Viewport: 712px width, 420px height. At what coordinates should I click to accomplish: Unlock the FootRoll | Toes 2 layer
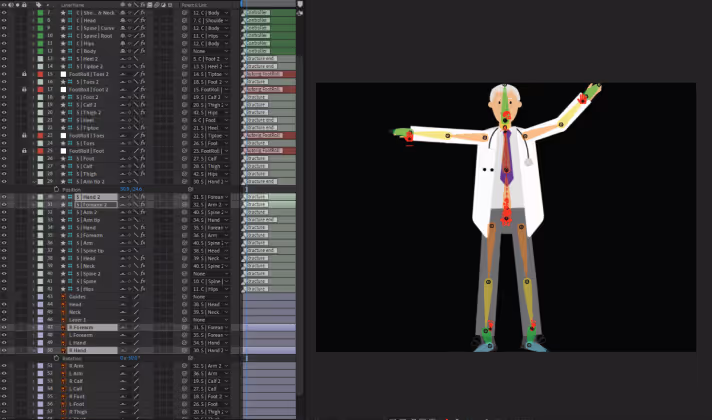pyautogui.click(x=24, y=74)
